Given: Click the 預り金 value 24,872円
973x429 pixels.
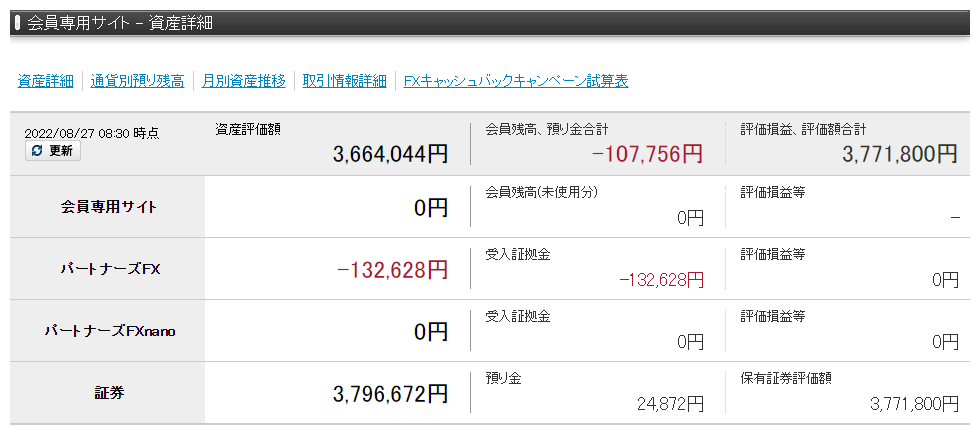Looking at the screenshot, I should coord(670,404).
